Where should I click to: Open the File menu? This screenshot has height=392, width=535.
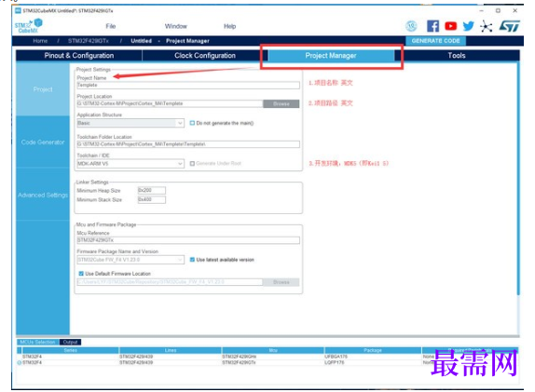click(x=111, y=26)
